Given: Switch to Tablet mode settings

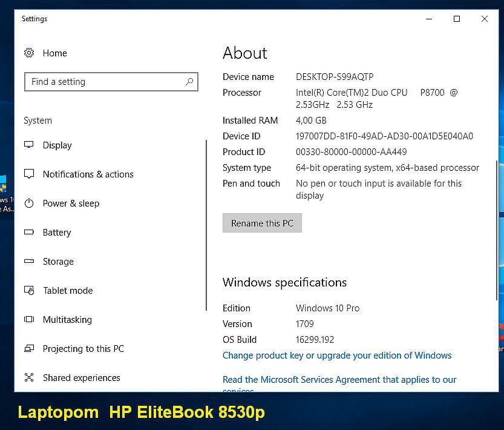Looking at the screenshot, I should coord(68,290).
